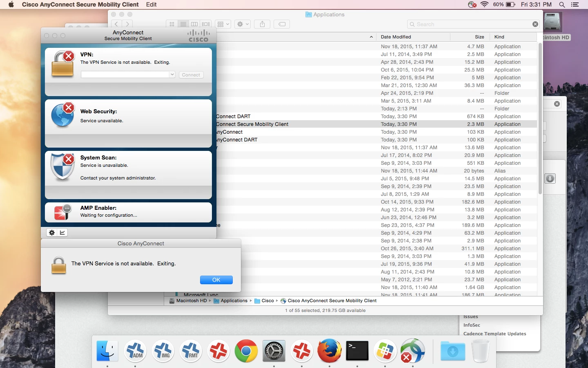588x368 pixels.
Task: Open the RMT app in the Dock
Action: coord(191,351)
